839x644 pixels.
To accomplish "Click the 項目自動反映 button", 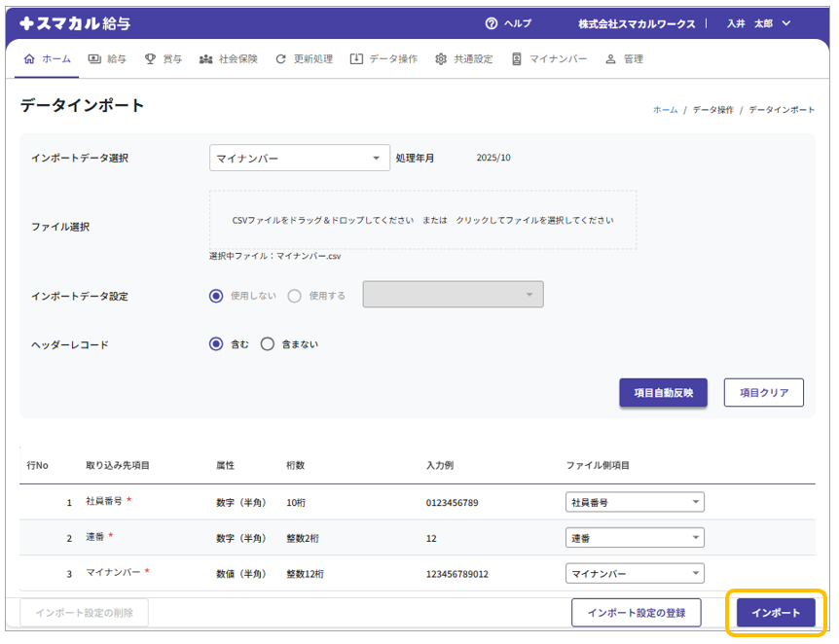I will click(663, 393).
